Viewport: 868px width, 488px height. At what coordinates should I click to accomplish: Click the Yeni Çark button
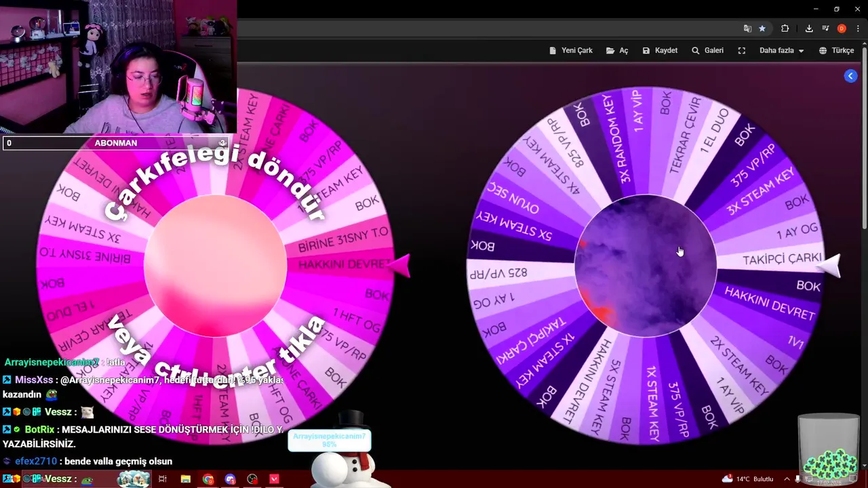[571, 51]
